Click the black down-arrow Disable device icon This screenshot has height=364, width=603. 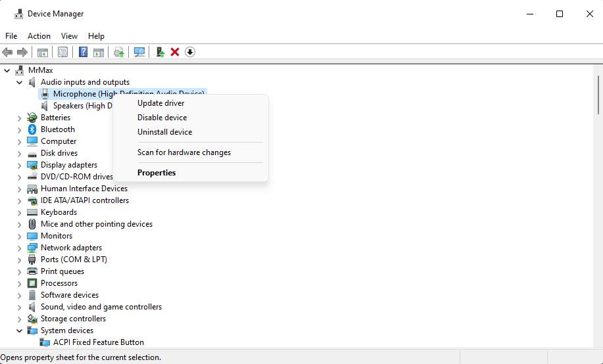click(190, 52)
